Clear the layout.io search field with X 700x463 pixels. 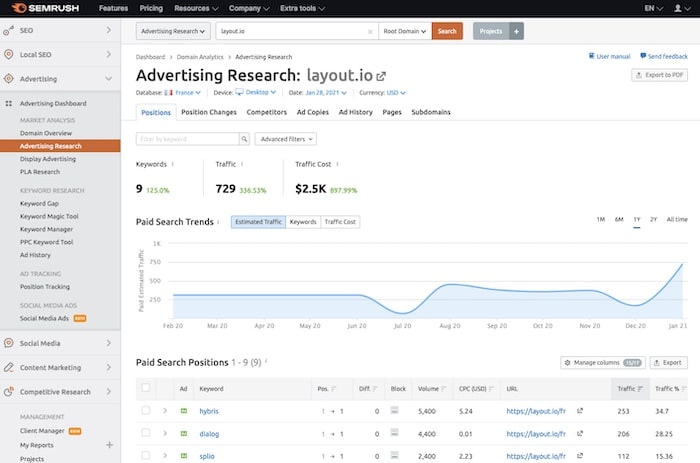(370, 32)
